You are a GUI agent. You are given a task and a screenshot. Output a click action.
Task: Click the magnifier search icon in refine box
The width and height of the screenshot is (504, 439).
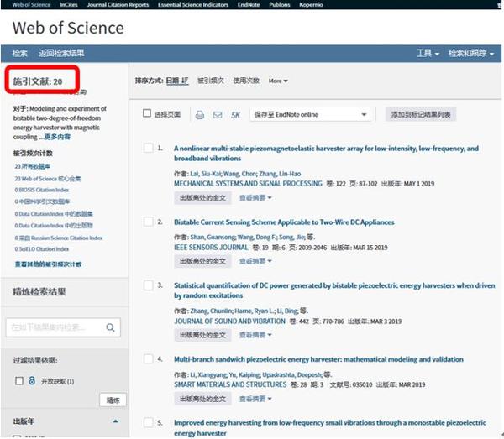click(110, 327)
